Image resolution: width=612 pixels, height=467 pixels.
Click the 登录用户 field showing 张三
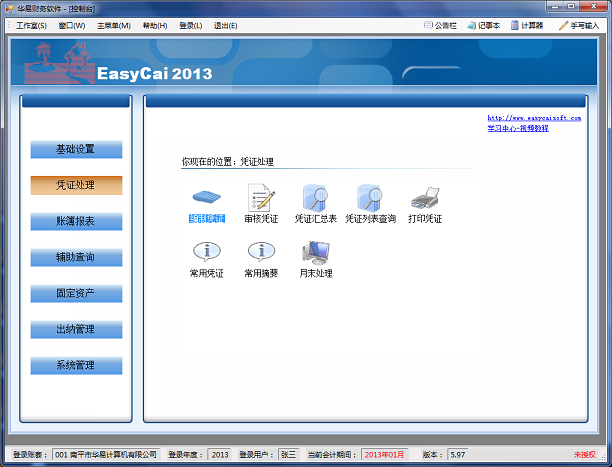coord(288,455)
